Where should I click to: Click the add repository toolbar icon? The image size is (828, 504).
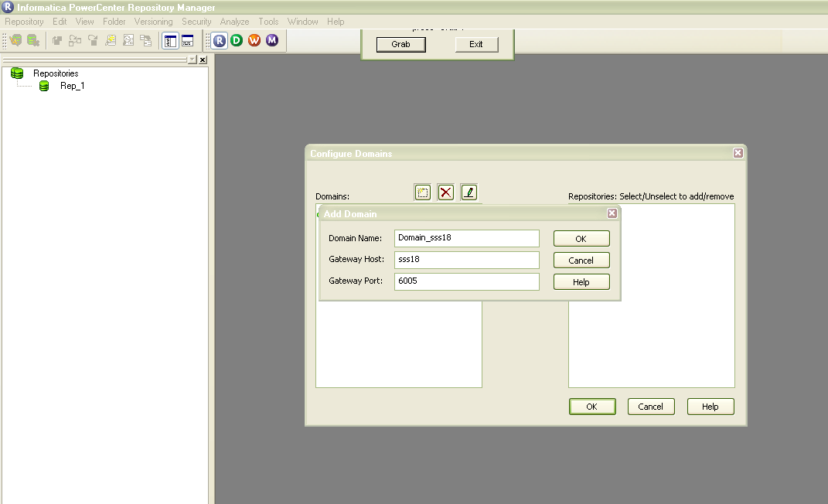click(33, 40)
